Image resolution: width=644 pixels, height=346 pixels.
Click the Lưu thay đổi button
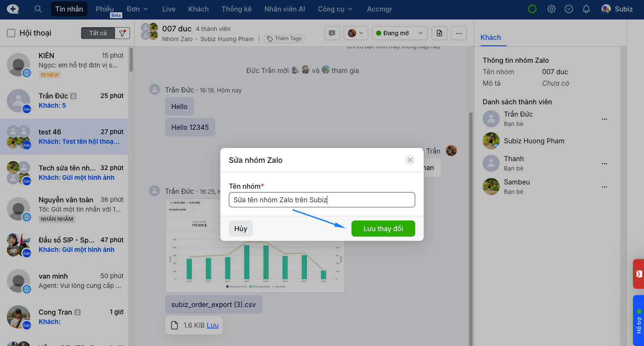tap(383, 229)
